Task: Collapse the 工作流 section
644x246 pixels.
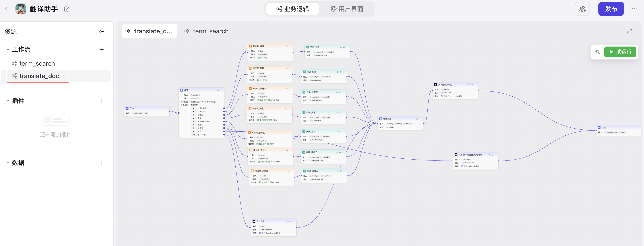Action: pos(8,50)
